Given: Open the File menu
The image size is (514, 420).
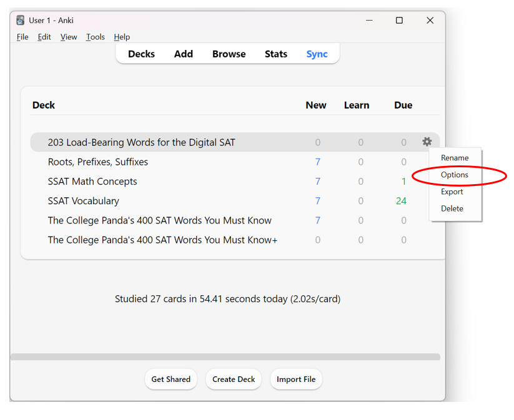Looking at the screenshot, I should (22, 37).
